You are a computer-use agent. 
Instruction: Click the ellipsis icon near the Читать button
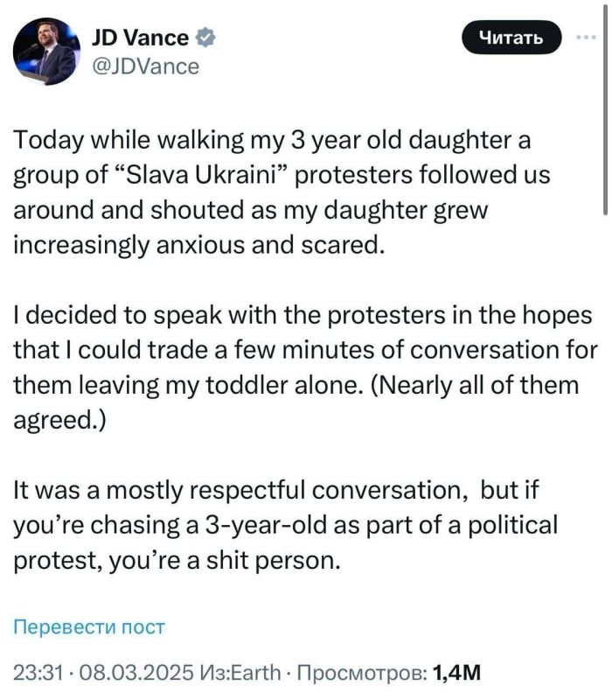pos(584,37)
